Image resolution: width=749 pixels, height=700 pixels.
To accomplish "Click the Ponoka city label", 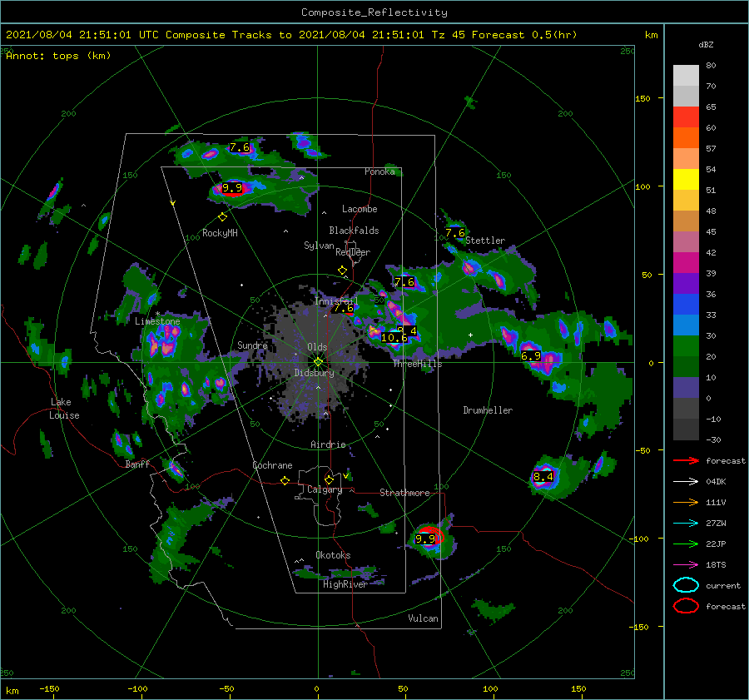I will 379,171.
